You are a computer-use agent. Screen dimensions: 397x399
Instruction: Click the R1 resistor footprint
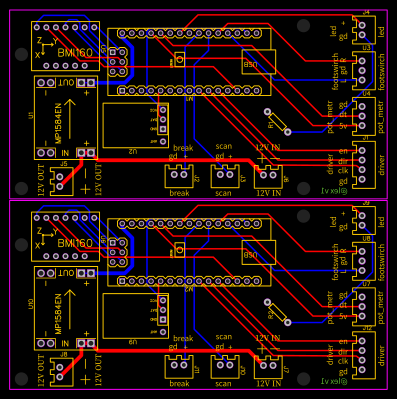277,122
